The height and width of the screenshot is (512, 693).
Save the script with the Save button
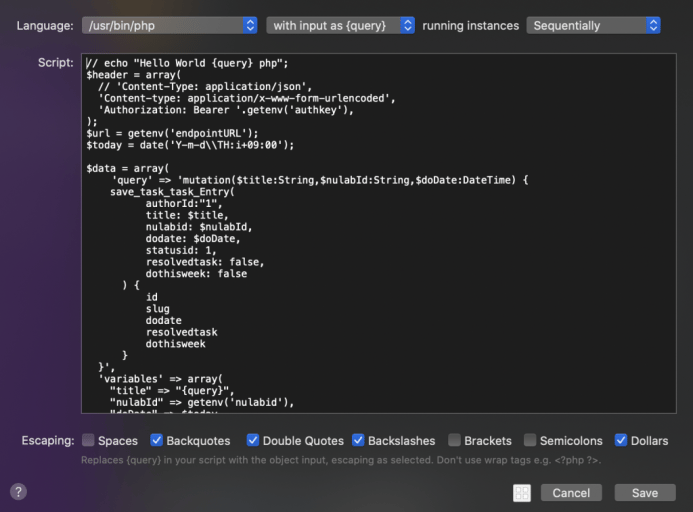tap(644, 493)
